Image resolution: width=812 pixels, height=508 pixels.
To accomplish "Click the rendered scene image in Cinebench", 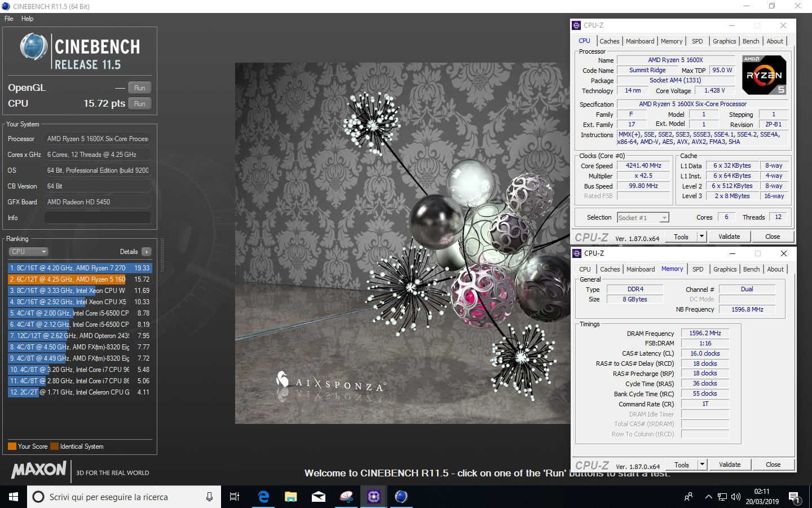I will (403, 243).
